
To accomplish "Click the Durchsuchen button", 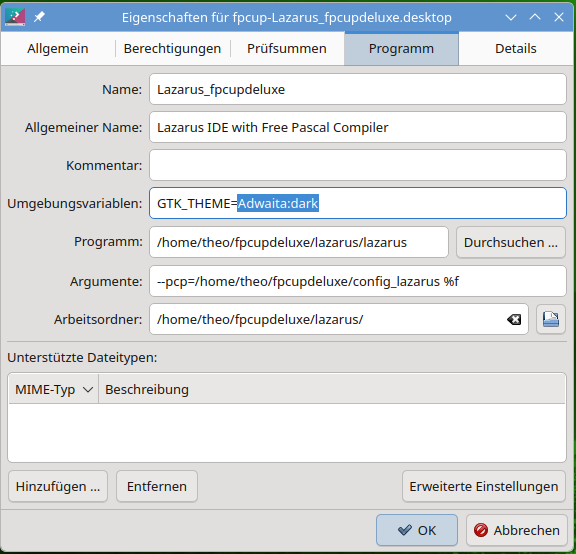I will [x=511, y=242].
